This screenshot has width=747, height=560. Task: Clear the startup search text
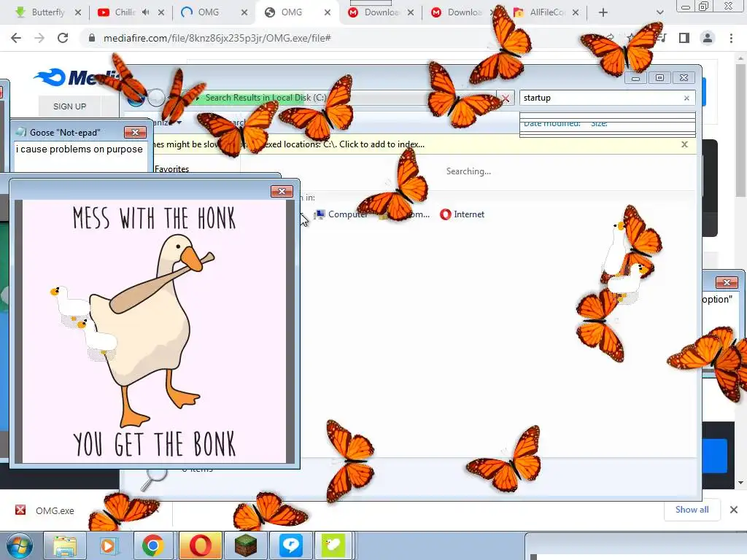click(686, 98)
